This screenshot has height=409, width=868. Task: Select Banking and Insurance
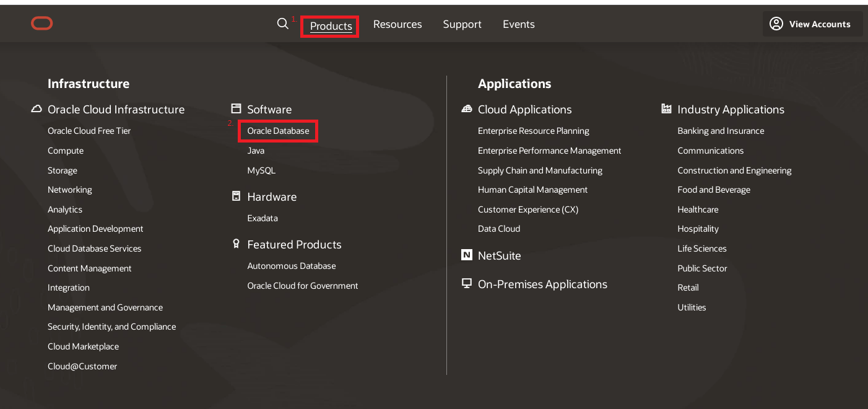point(721,131)
